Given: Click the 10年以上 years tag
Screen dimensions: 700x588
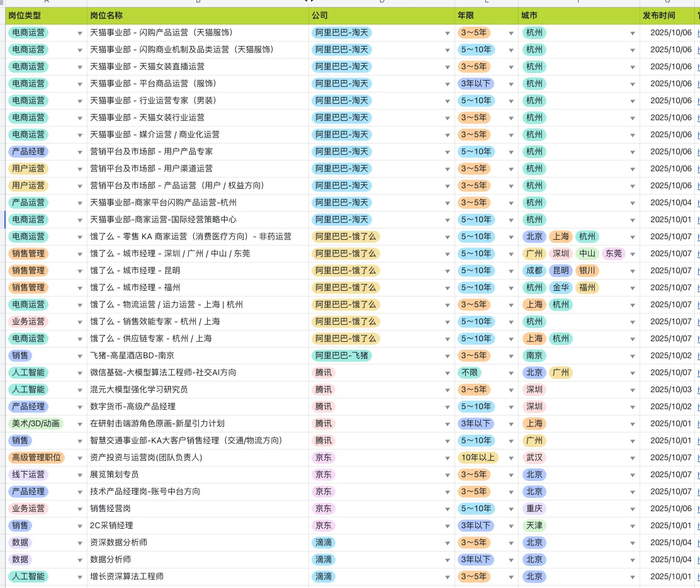Looking at the screenshot, I should pos(478,457).
